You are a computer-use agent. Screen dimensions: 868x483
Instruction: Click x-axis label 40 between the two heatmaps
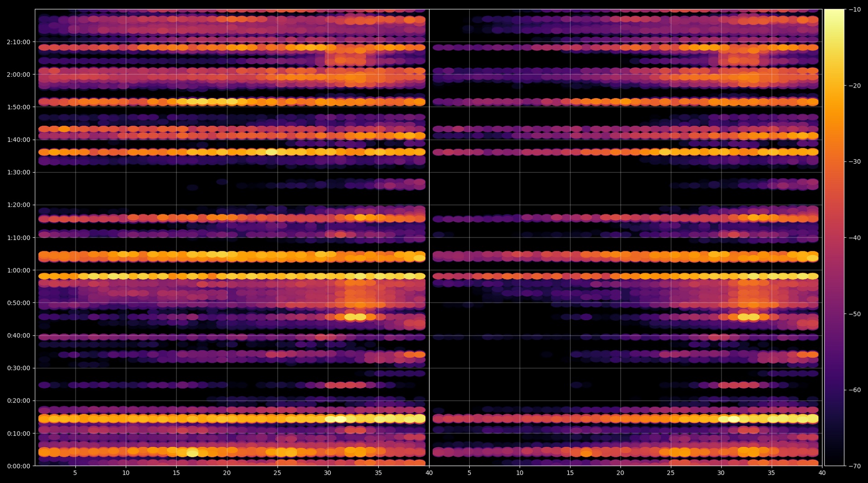tap(429, 473)
